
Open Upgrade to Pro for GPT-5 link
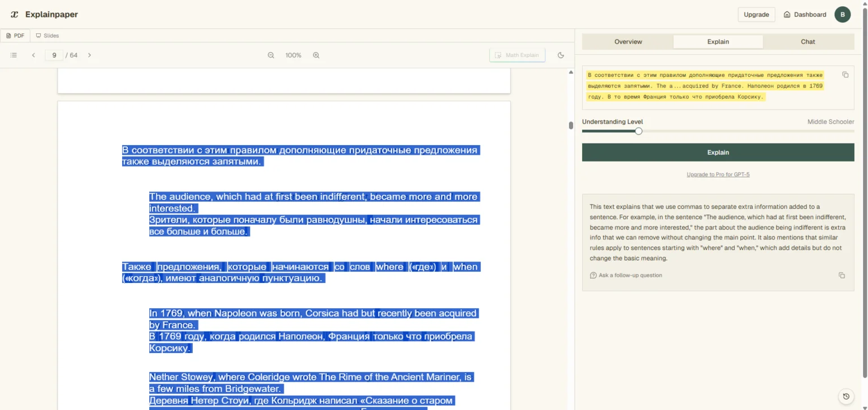click(x=718, y=175)
